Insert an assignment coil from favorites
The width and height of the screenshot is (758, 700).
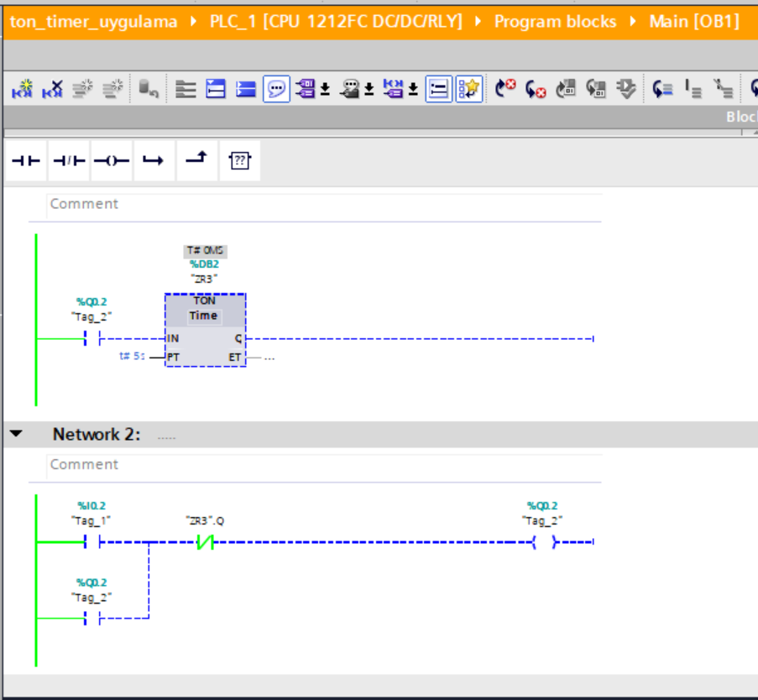pyautogui.click(x=112, y=160)
